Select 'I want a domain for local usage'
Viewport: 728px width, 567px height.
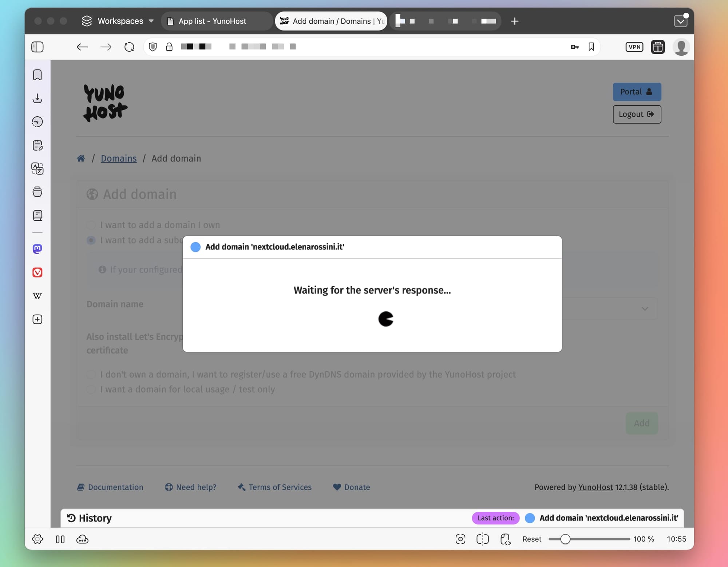click(91, 389)
